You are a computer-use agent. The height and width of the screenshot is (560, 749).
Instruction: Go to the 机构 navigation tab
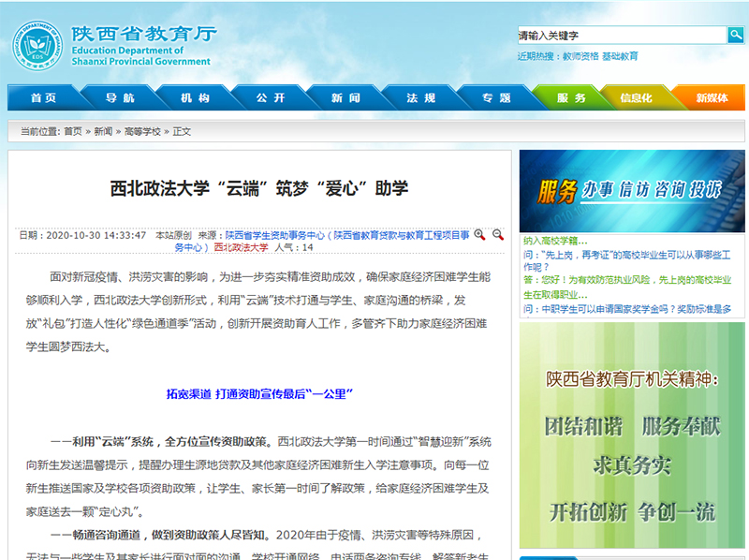pos(195,98)
